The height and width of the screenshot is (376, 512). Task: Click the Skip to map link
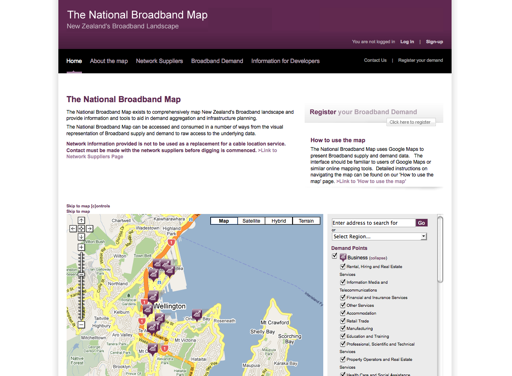point(78,211)
